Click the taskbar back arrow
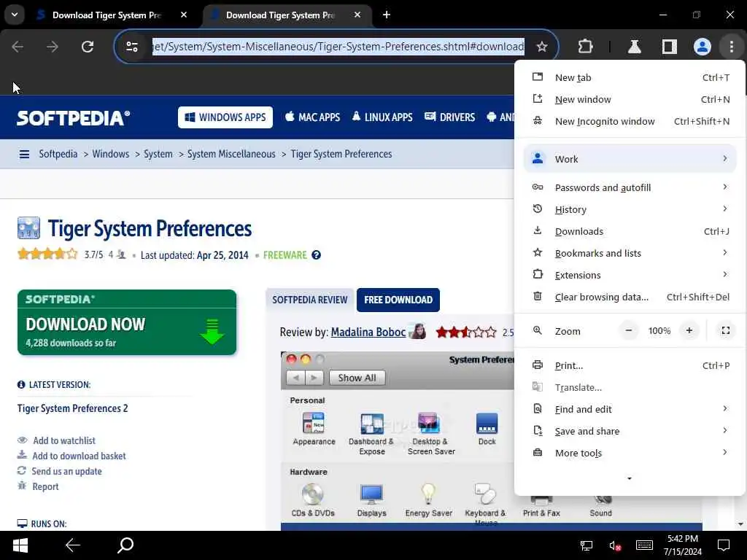747x560 pixels. [73, 545]
